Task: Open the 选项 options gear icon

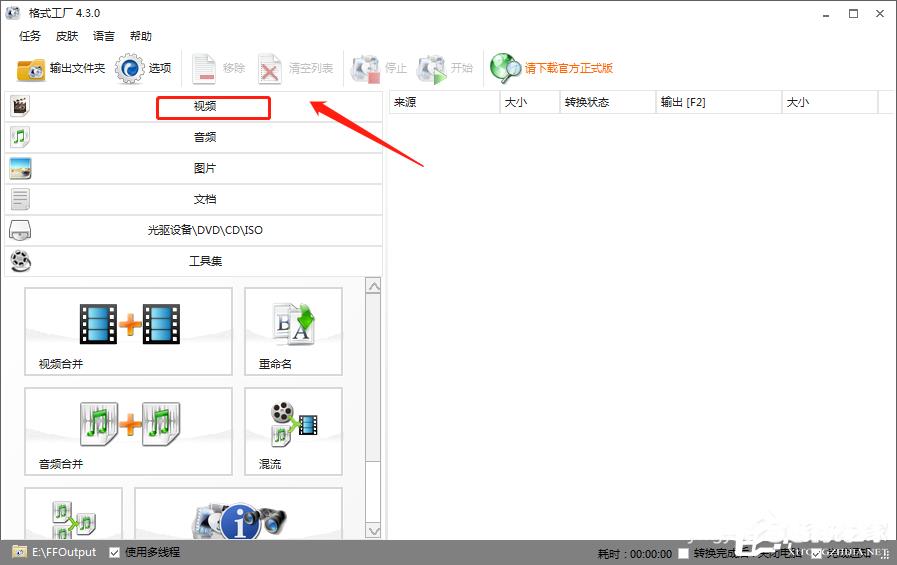Action: 129,69
